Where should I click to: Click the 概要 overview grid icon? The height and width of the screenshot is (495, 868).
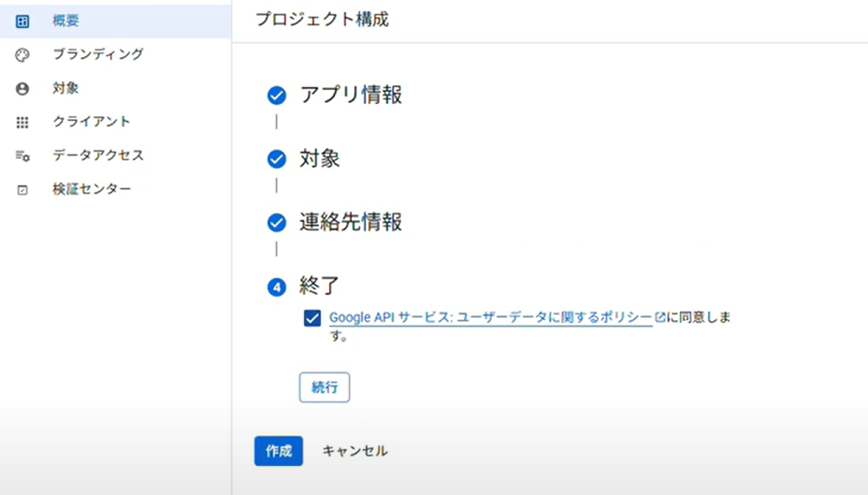pos(22,22)
